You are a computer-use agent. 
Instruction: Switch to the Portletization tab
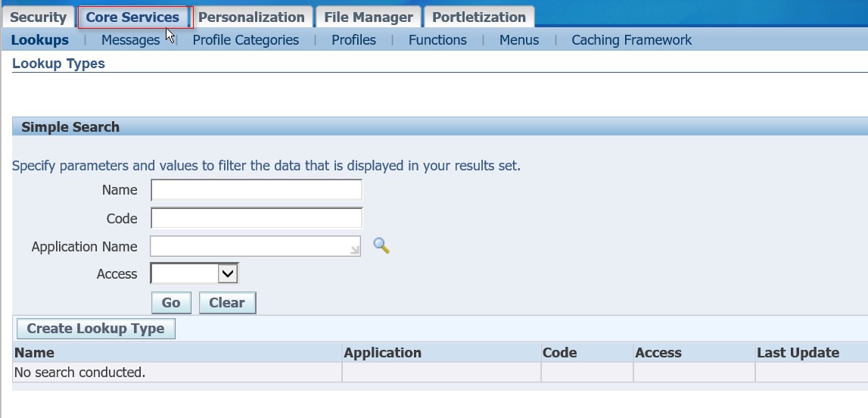(x=479, y=17)
